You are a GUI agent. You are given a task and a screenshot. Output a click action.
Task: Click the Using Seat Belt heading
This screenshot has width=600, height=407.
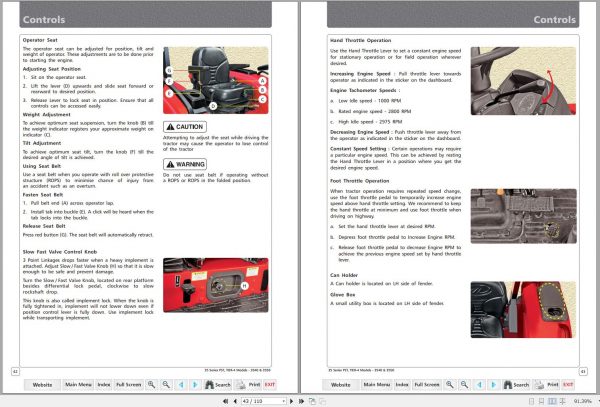[x=42, y=166]
